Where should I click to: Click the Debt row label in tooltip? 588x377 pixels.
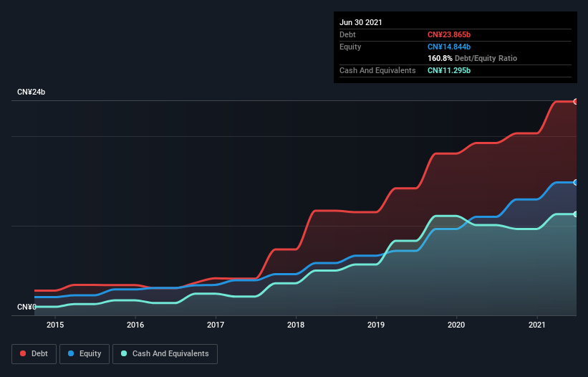click(347, 34)
